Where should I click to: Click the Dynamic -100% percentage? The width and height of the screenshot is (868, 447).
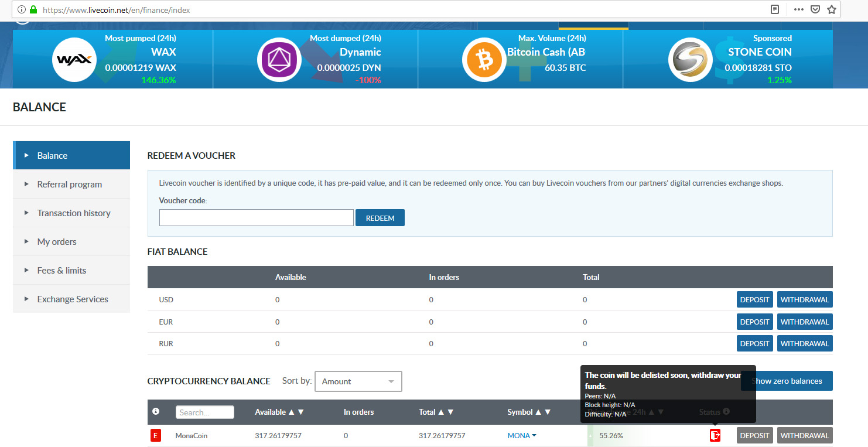click(368, 80)
